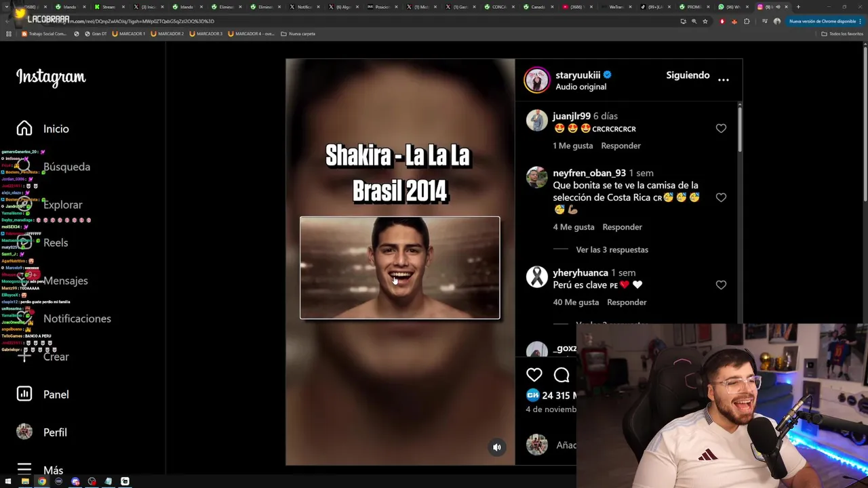The width and height of the screenshot is (868, 488).
Task: Open the Todos los favoritos folder
Action: pyautogui.click(x=843, y=34)
